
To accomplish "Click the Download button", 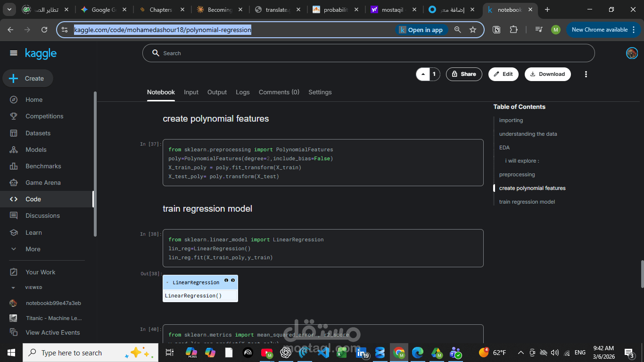I will (x=547, y=74).
